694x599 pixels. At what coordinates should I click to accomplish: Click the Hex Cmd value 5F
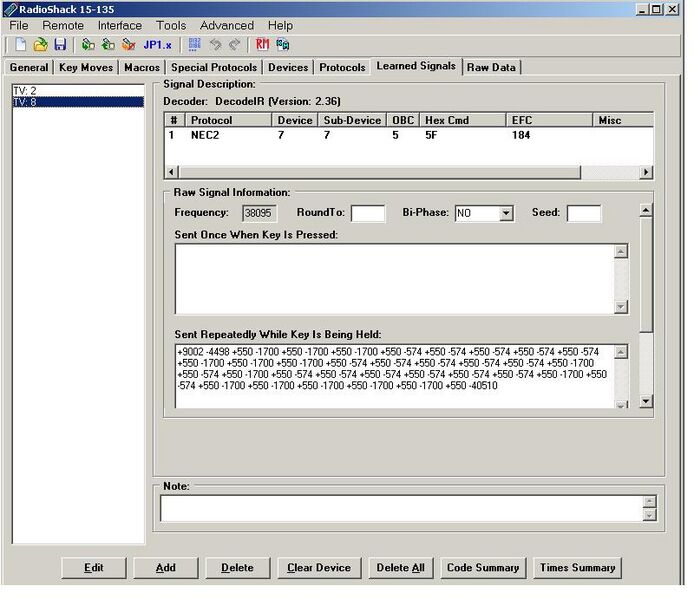click(431, 135)
